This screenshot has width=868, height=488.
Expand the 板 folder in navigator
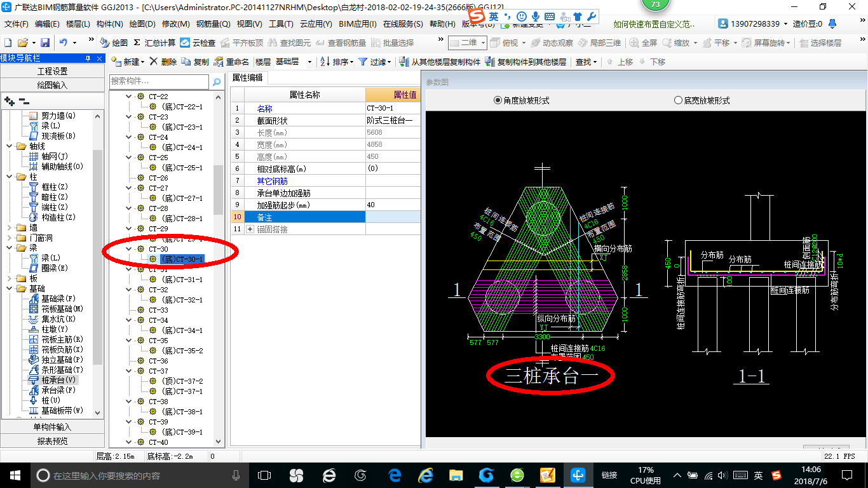[10, 278]
